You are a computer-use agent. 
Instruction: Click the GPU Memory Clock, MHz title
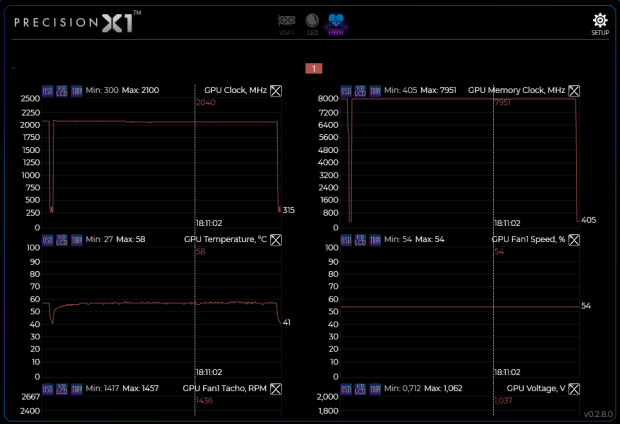516,90
